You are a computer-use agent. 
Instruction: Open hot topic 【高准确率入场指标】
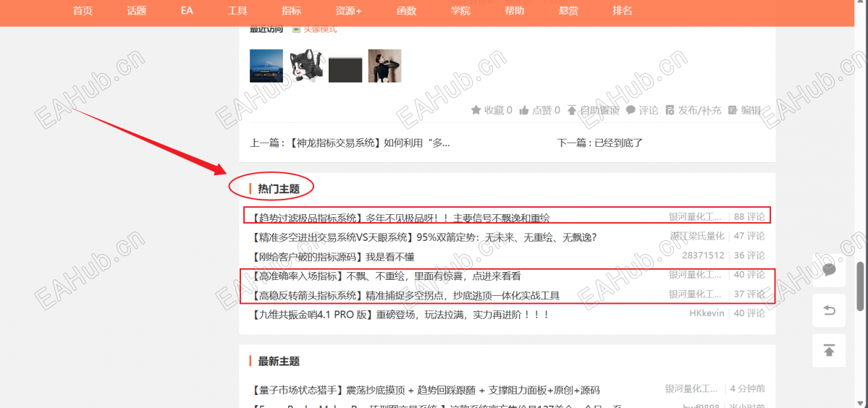point(385,276)
